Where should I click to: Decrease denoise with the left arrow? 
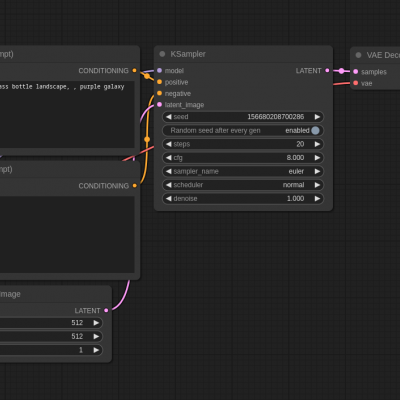coord(169,198)
